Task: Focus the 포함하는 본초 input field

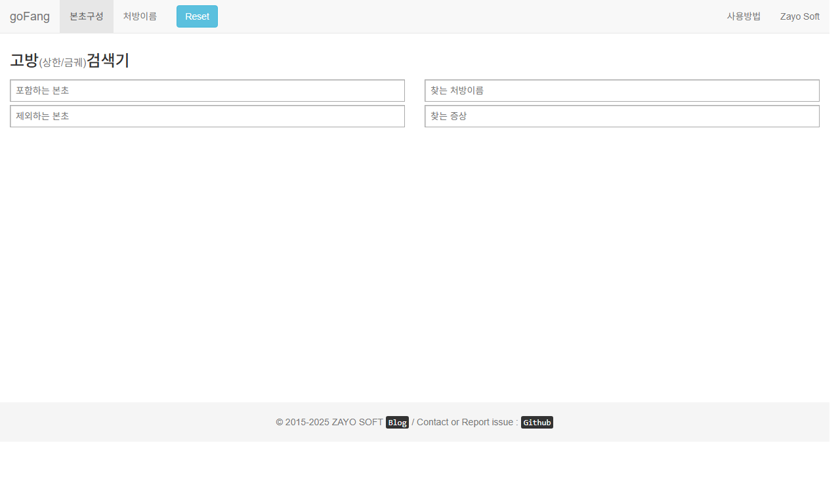Action: pos(207,91)
